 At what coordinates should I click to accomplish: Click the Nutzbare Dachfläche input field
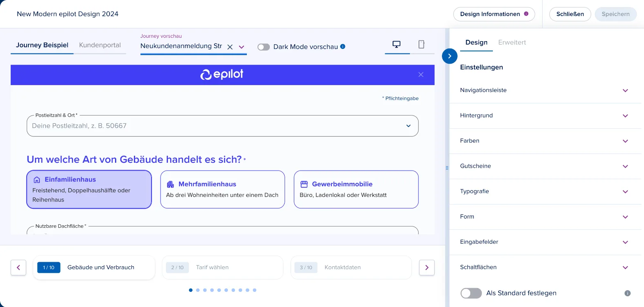pos(223,231)
